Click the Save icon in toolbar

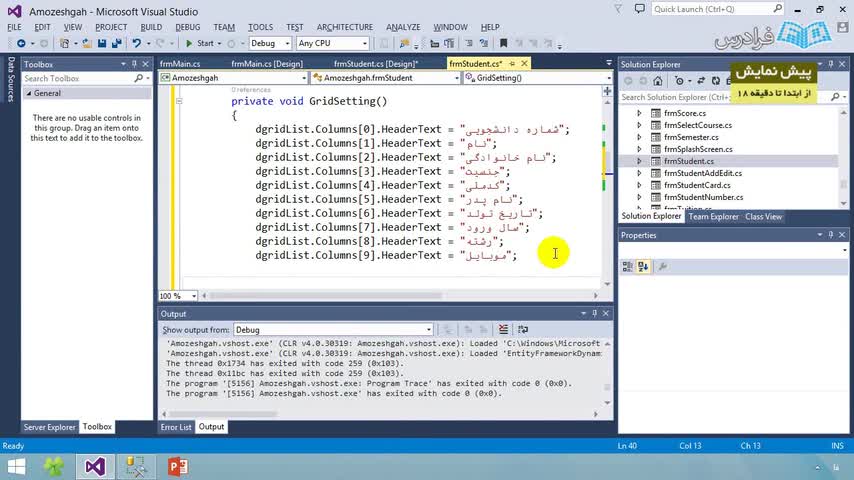pos(102,43)
